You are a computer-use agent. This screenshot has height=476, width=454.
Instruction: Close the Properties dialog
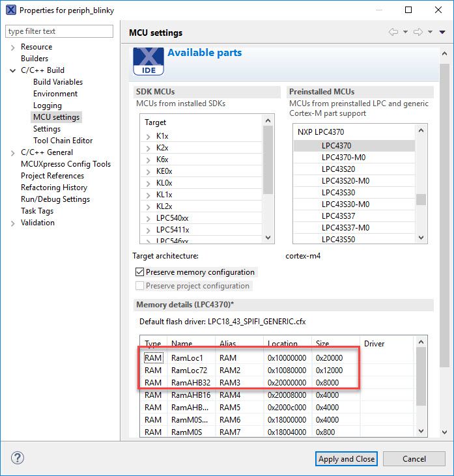click(x=438, y=10)
